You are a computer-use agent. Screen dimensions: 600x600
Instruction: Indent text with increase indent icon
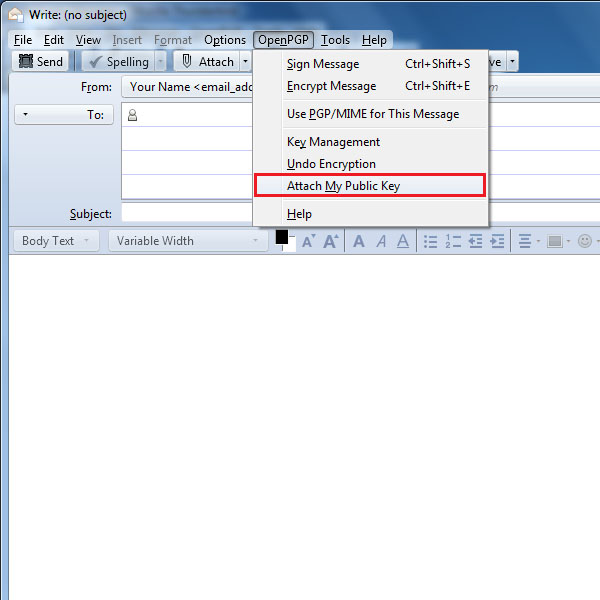tap(497, 241)
